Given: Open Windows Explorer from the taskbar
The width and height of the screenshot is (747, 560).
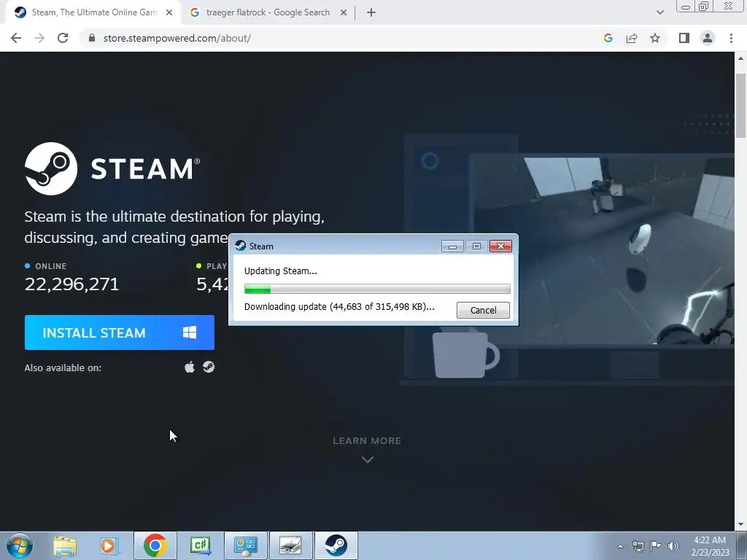Looking at the screenshot, I should coord(65,545).
